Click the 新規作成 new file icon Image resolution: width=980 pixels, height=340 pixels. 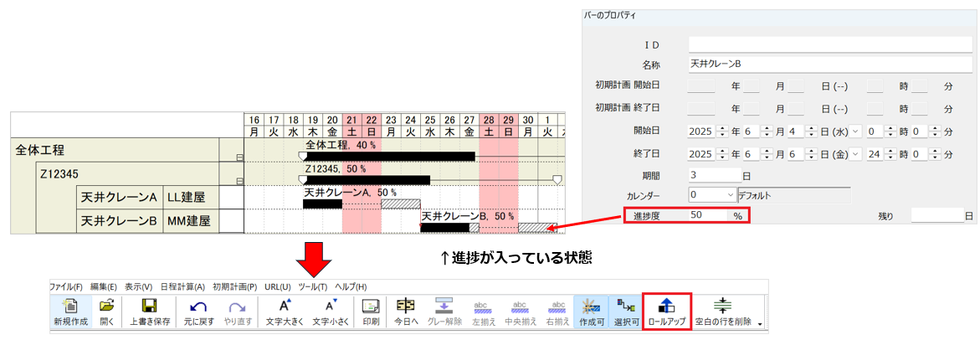[x=70, y=312]
